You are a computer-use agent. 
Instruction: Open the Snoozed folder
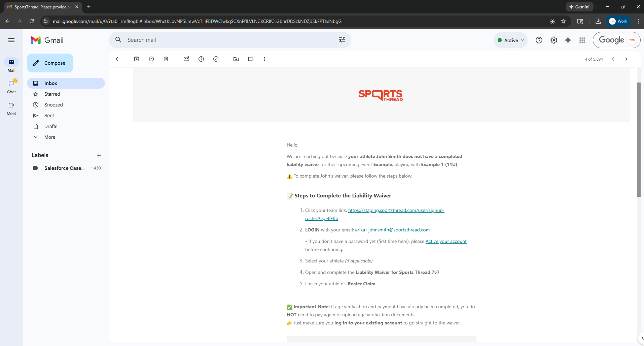point(66,105)
